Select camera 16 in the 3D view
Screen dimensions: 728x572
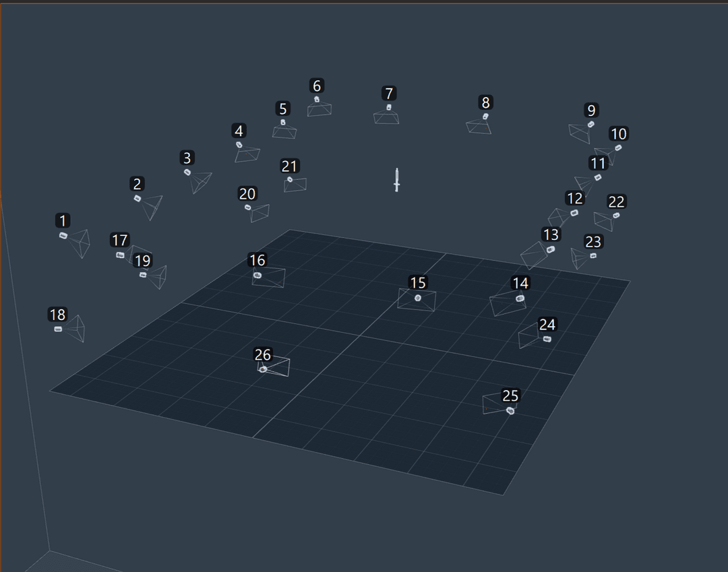click(x=257, y=275)
